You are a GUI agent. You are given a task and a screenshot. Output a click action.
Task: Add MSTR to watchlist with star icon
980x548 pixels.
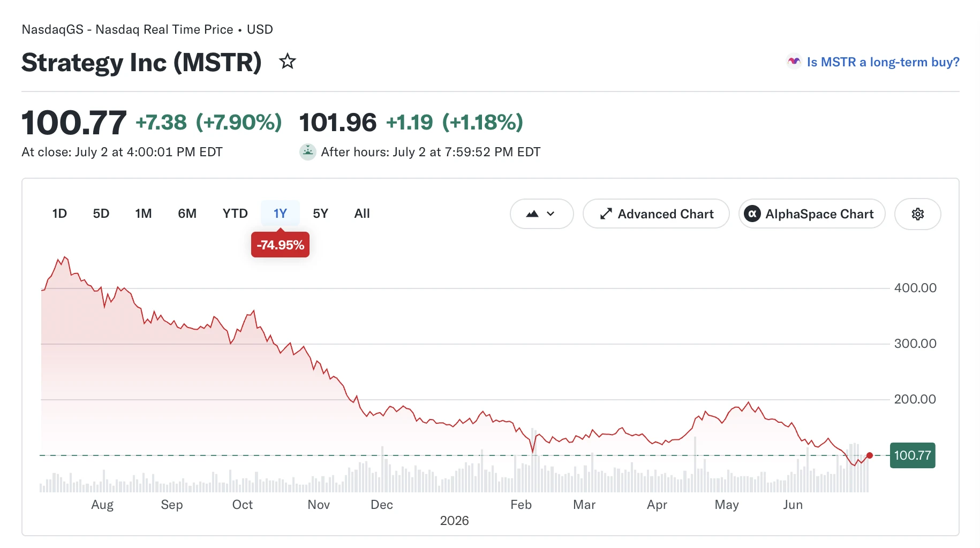288,62
